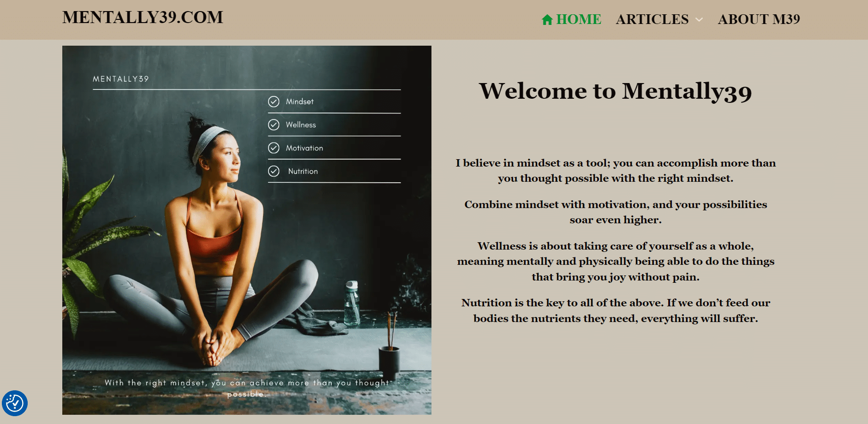The image size is (868, 424).
Task: Click the yoga woman hero image
Action: [247, 230]
